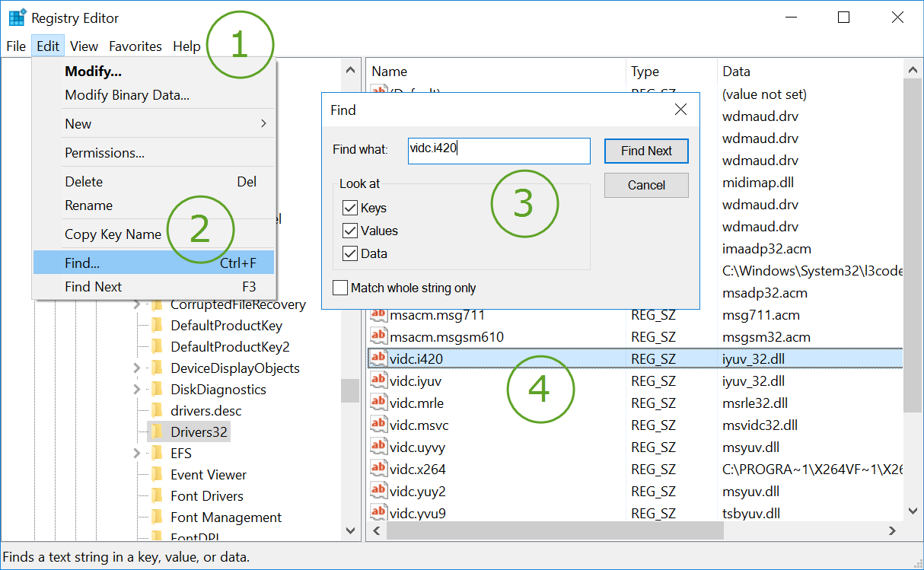Expand the DeviceDisplayObjects tree node
This screenshot has height=570, width=924.
point(136,368)
